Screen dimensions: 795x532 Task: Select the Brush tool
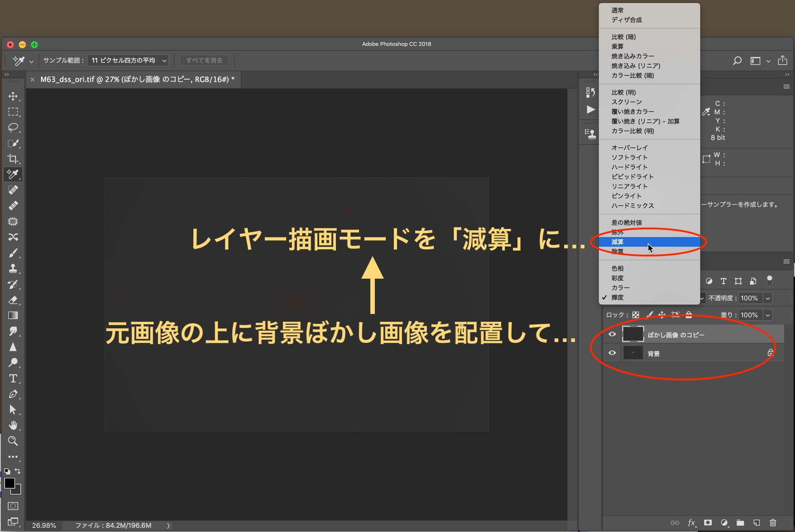[x=13, y=253]
